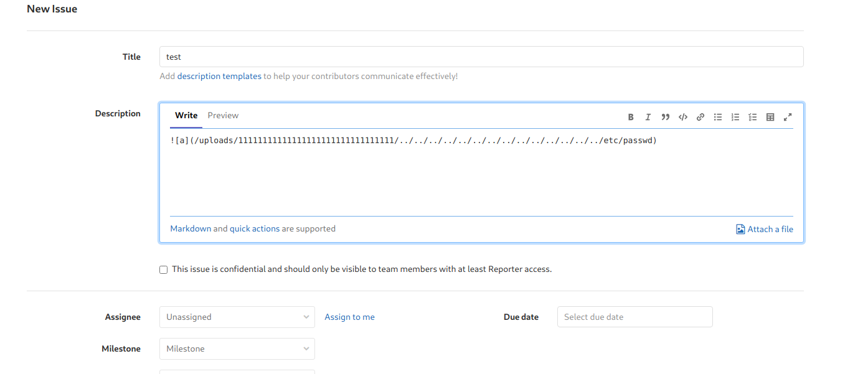The height and width of the screenshot is (374, 868).
Task: Insert code formatting
Action: tap(683, 117)
